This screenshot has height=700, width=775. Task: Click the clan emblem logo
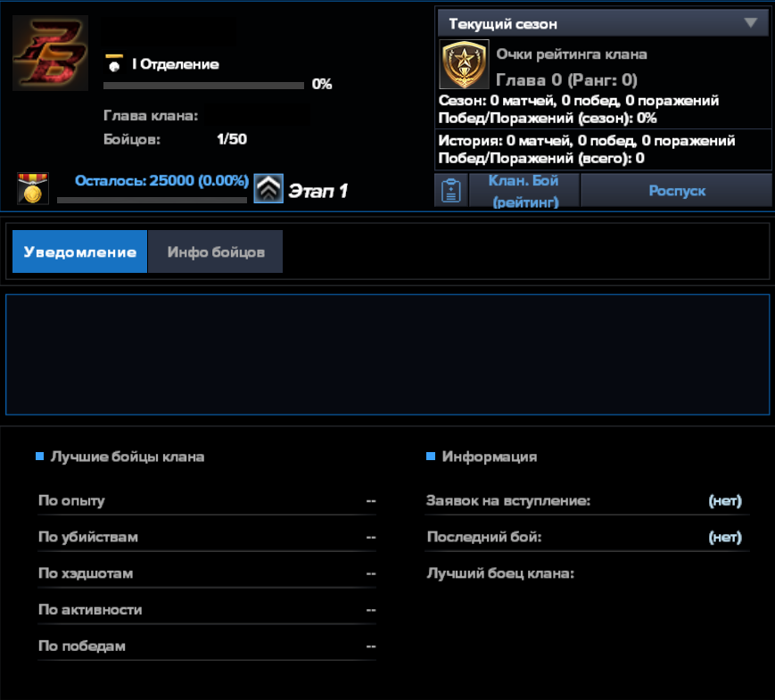tap(50, 53)
